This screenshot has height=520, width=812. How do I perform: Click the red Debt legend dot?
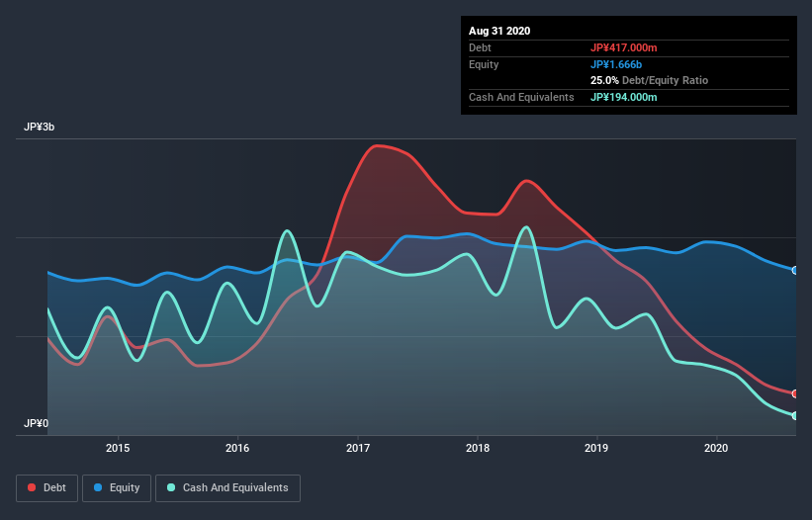[x=32, y=487]
